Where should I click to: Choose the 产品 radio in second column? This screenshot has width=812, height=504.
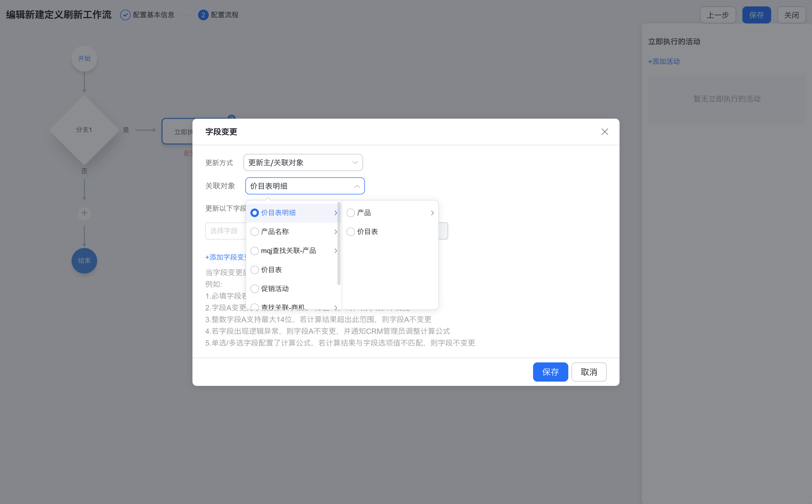tap(350, 213)
